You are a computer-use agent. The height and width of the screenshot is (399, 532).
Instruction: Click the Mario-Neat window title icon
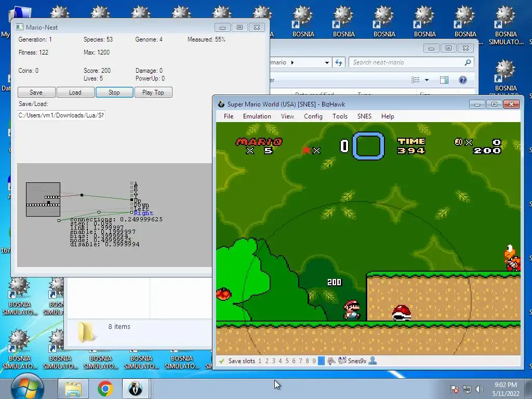pos(20,27)
